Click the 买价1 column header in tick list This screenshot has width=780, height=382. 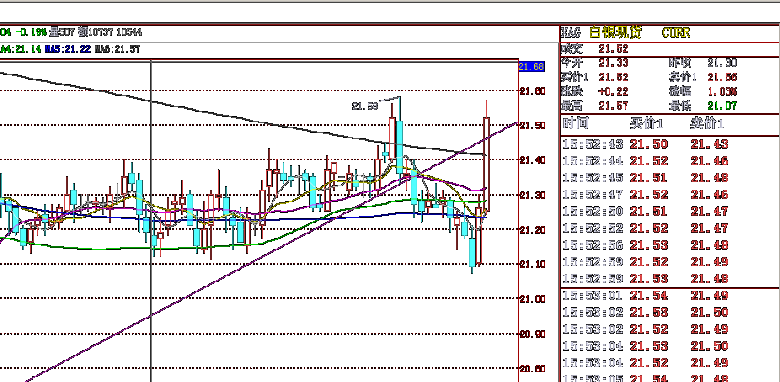[x=646, y=123]
